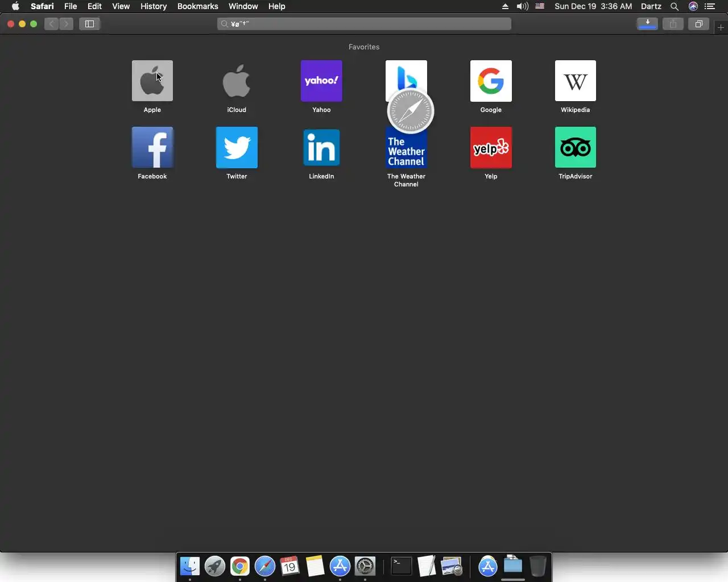Screen dimensions: 728x582
Task: Open the File menu
Action: pos(71,6)
